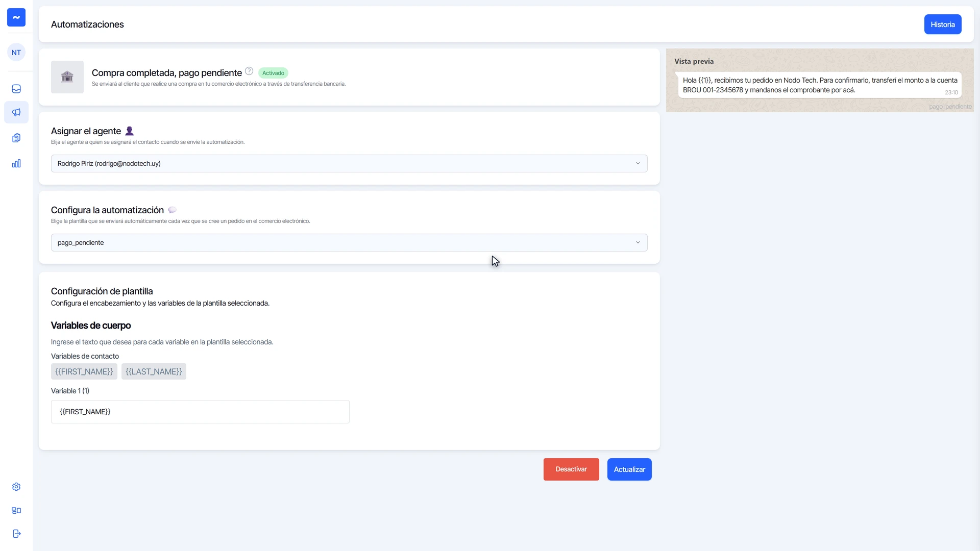Click the help question mark icon
This screenshot has height=551, width=980.
click(249, 71)
